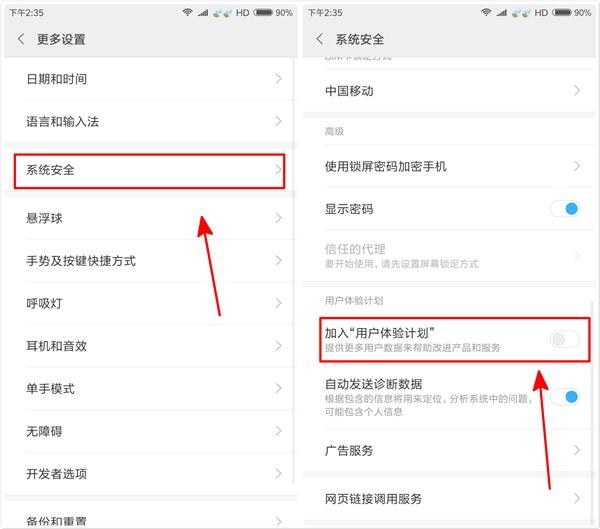The width and height of the screenshot is (600, 529).
Task: Open 手势及按键快捷方式 item
Action: pyautogui.click(x=149, y=261)
